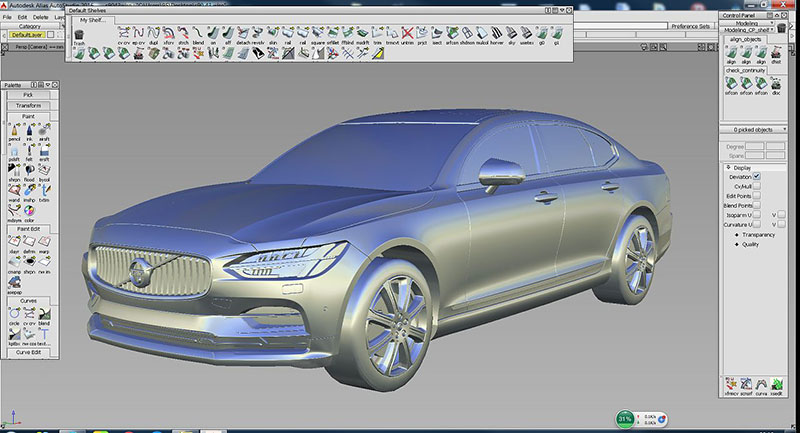Viewport: 800px width, 433px height.
Task: Click the Transform palette button
Action: [28, 105]
